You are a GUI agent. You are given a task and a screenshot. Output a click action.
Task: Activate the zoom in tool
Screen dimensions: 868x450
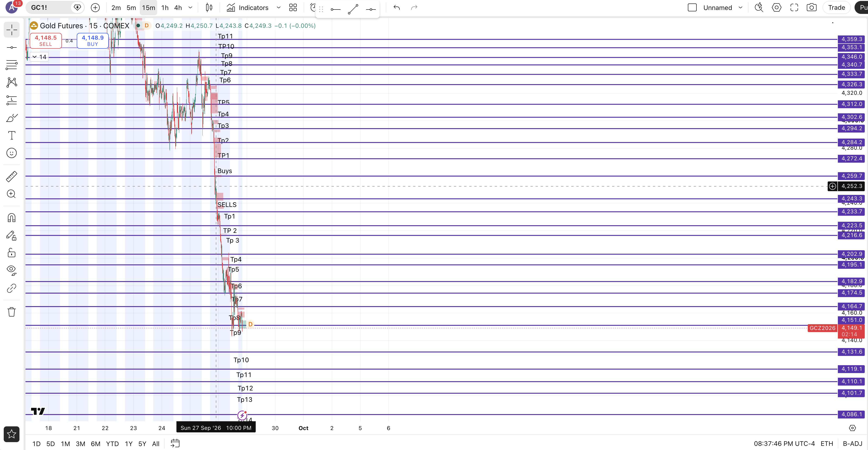tap(11, 194)
